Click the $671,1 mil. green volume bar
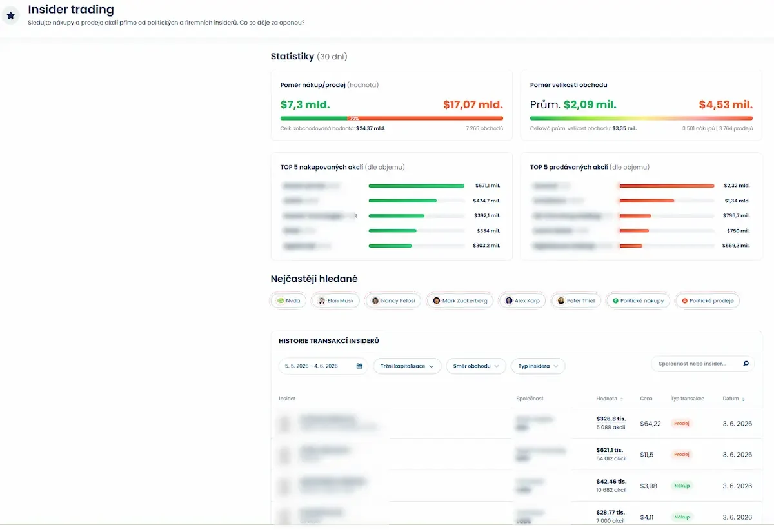Screen dimensions: 774x532 (416, 186)
